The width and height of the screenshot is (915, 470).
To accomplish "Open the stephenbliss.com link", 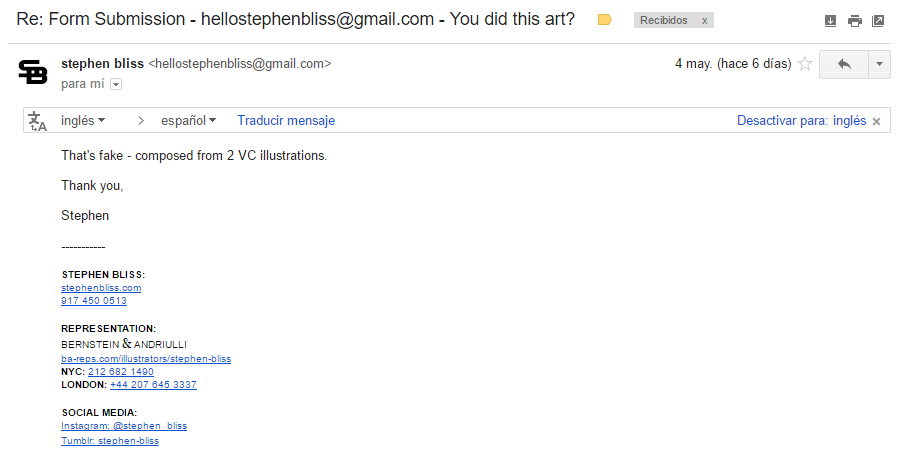I will click(101, 288).
